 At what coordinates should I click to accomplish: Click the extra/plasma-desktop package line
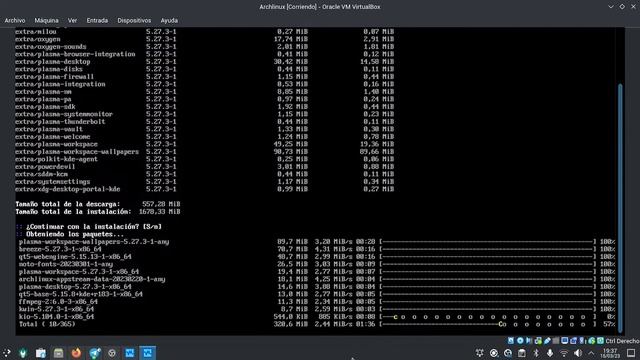(204, 62)
